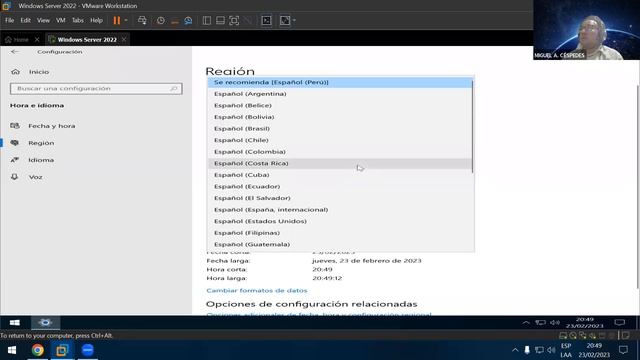
Task: Choose Español (Bolivia) from the list
Action: [x=340, y=117]
